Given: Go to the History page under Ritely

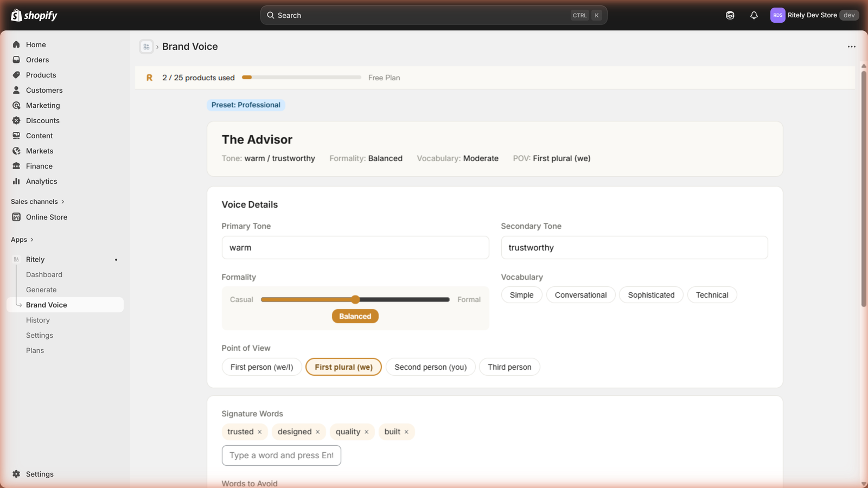Looking at the screenshot, I should tap(37, 320).
